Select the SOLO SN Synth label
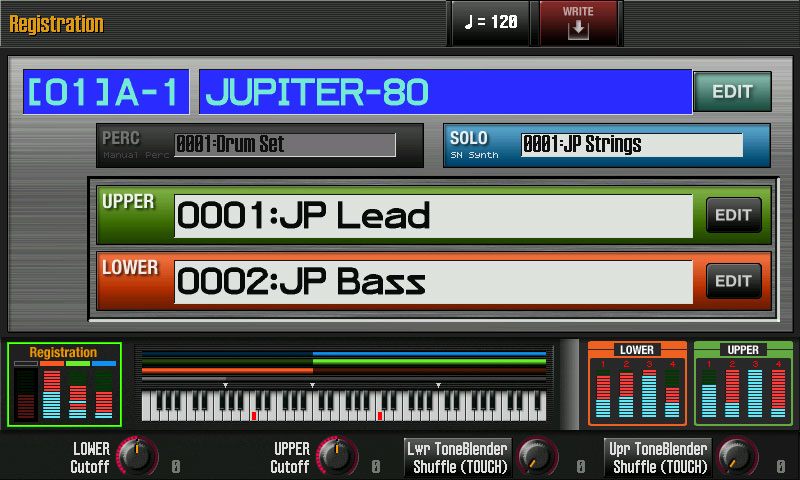This screenshot has width=800, height=480. 474,145
